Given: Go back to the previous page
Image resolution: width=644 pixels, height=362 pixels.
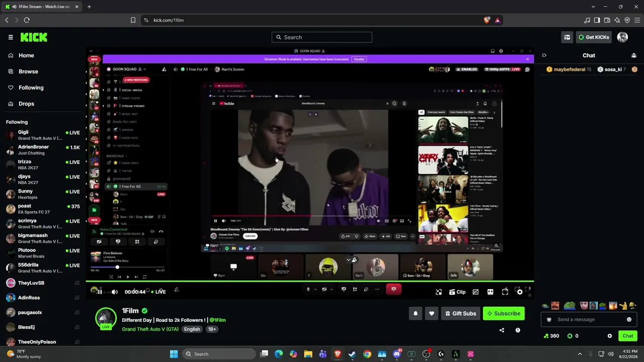Looking at the screenshot, I should (7, 20).
